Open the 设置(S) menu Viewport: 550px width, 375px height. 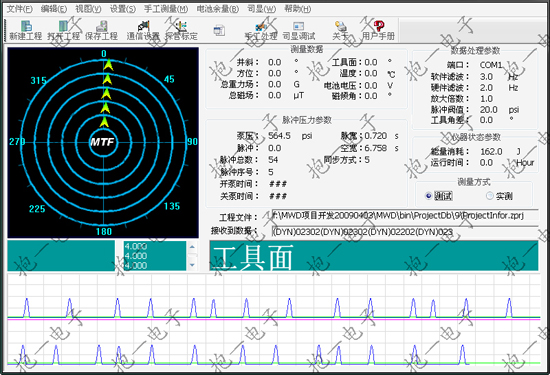pyautogui.click(x=123, y=9)
